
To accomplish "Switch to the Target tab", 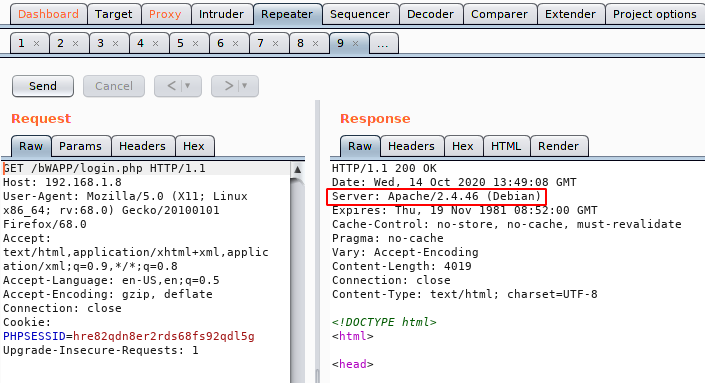I will 114,14.
